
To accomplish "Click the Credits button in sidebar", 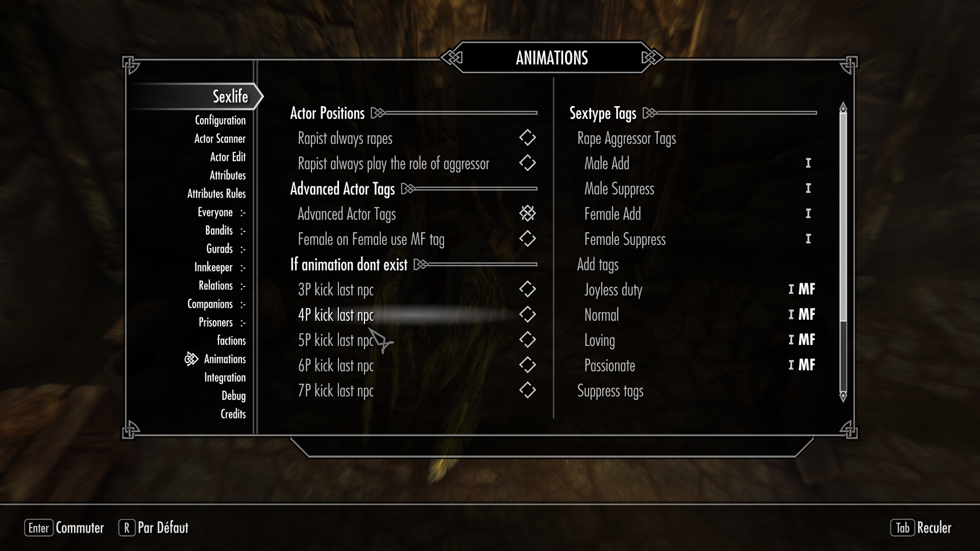I will pyautogui.click(x=233, y=414).
